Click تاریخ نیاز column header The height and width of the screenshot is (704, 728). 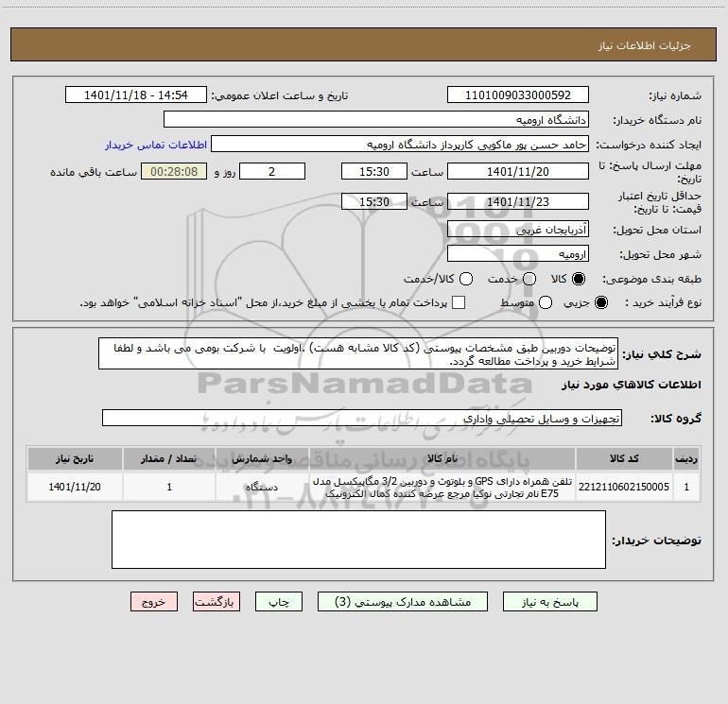[x=75, y=458]
